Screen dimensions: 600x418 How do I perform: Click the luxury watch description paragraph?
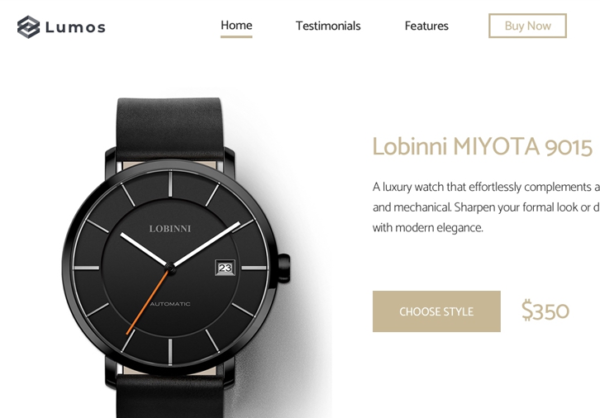click(x=486, y=207)
